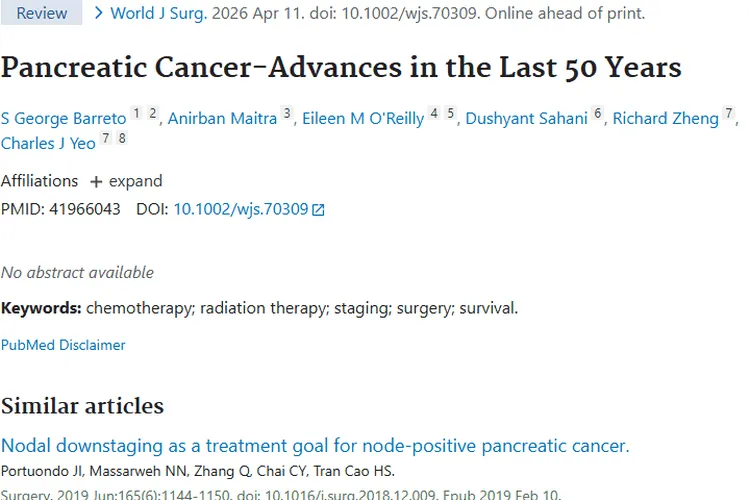Click the chevron before World J Surg
Screen dimensions: 750x500
point(98,13)
